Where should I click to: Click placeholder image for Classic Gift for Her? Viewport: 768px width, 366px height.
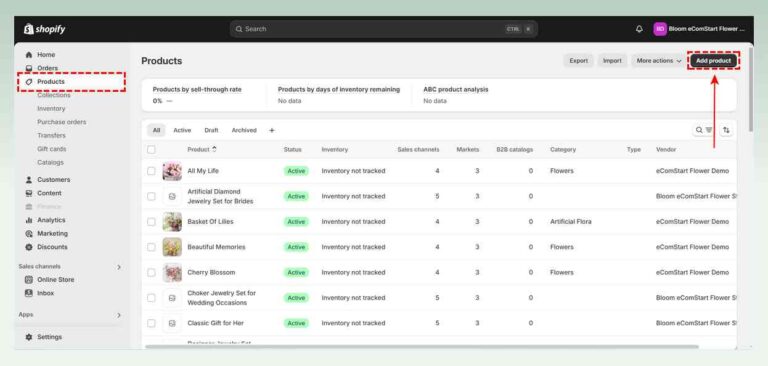[x=172, y=323]
